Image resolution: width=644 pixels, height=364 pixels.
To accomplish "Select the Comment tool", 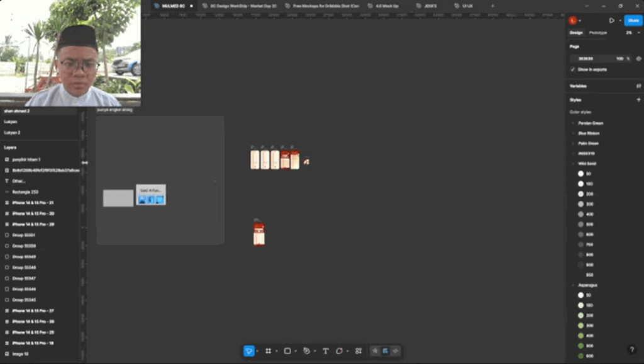I will 340,351.
